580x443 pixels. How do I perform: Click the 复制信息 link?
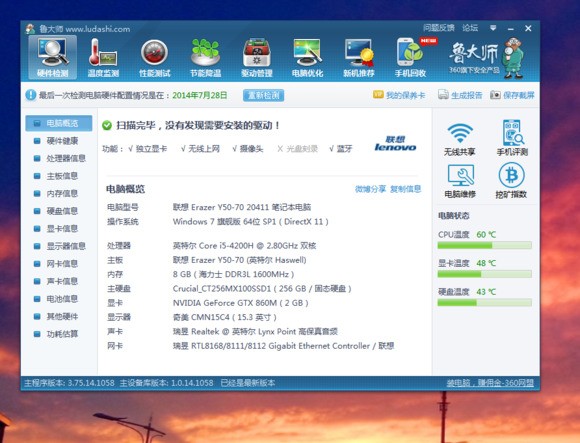[x=405, y=189]
